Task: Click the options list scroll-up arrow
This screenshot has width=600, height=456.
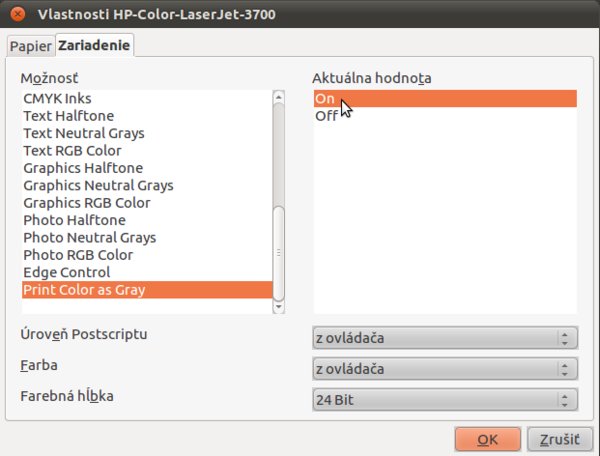Action: click(x=279, y=97)
